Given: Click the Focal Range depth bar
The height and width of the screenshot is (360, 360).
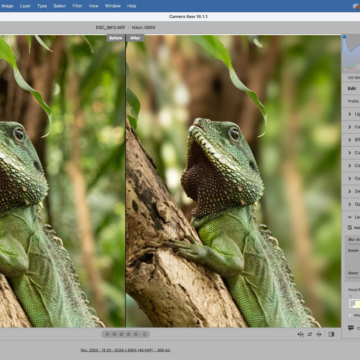Looking at the screenshot, I should click(354, 304).
